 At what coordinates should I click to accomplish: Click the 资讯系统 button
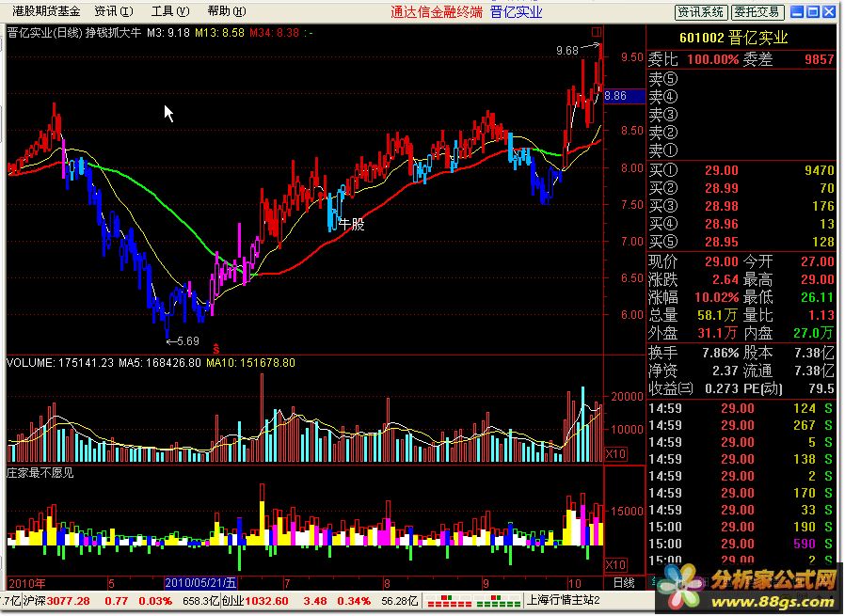tap(701, 12)
